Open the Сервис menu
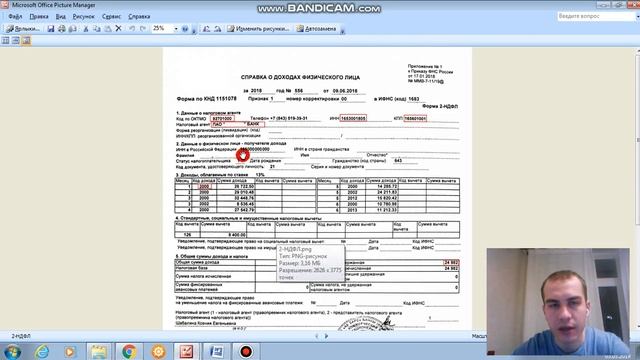 [x=111, y=17]
